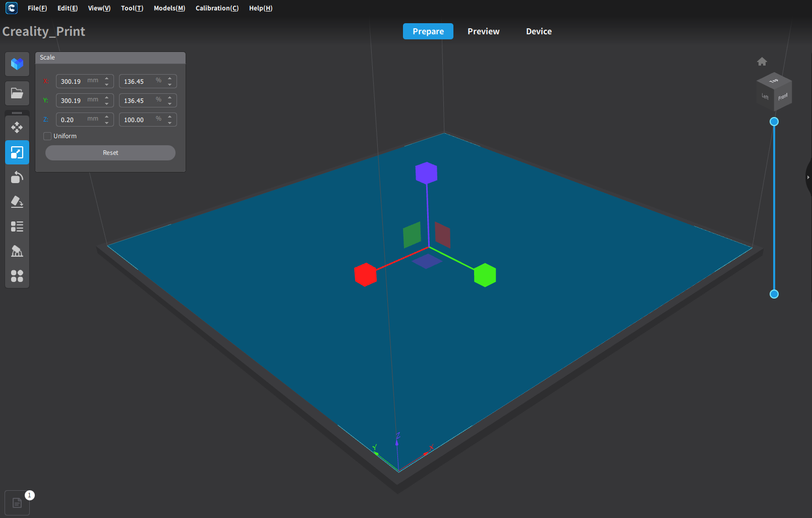Screen dimensions: 812x518
Task: Click the Z height down-arrow stepper
Action: (x=106, y=122)
